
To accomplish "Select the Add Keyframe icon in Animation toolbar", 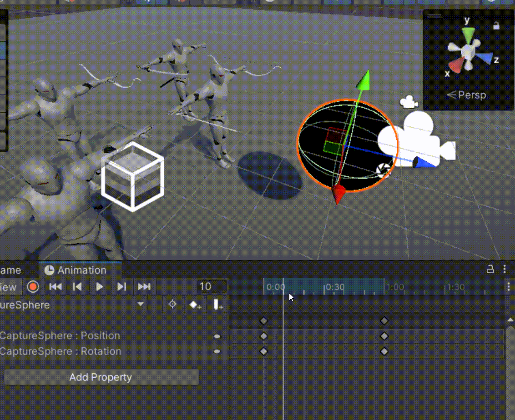I will [x=195, y=305].
